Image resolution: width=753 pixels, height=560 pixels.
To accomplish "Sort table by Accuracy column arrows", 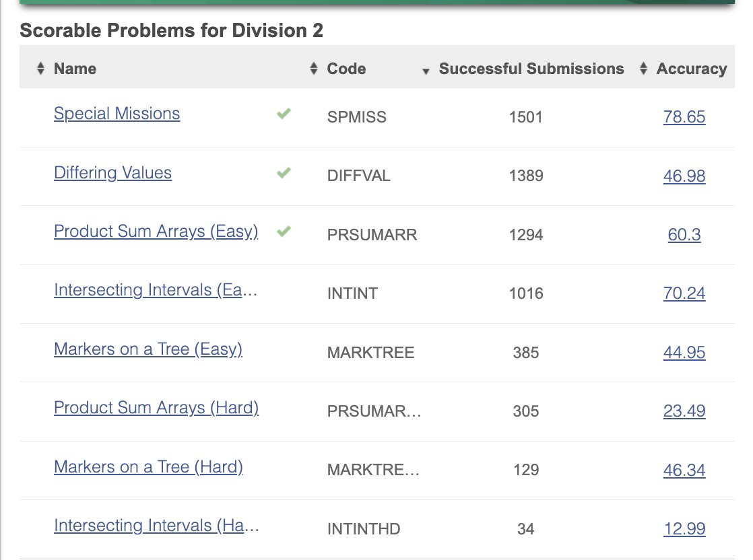I will pos(643,69).
